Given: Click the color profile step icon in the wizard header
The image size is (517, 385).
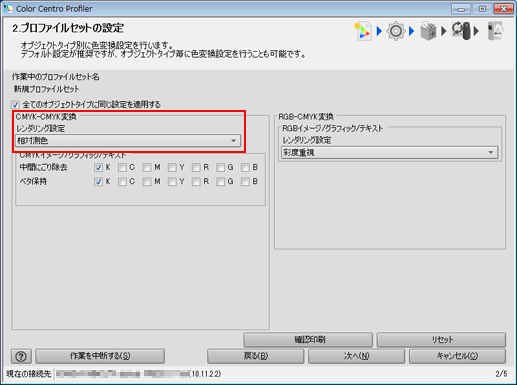Looking at the screenshot, I should (363, 31).
